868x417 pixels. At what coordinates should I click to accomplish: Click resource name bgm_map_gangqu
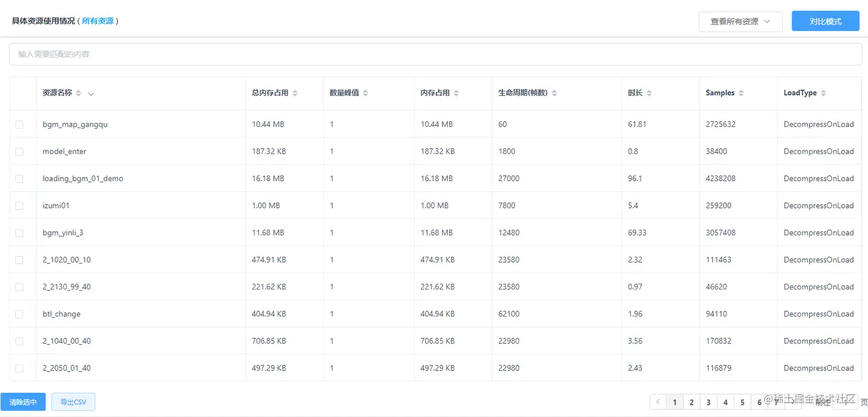coord(75,124)
